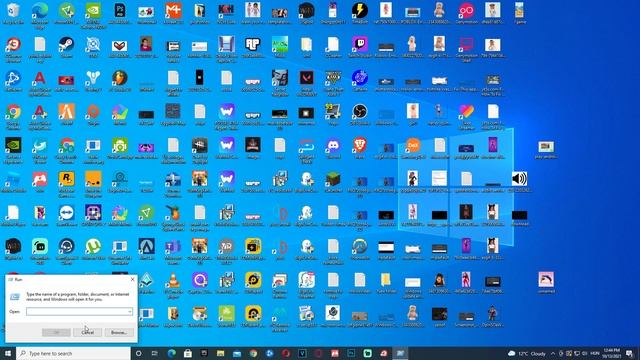Select the green Android robot shortcut
This screenshot has height=360, width=640.
coord(120,145)
